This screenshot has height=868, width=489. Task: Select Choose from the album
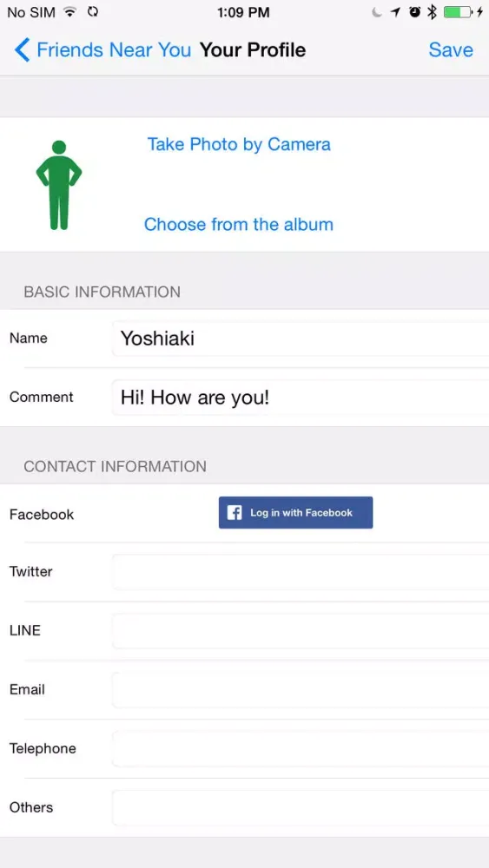[239, 224]
